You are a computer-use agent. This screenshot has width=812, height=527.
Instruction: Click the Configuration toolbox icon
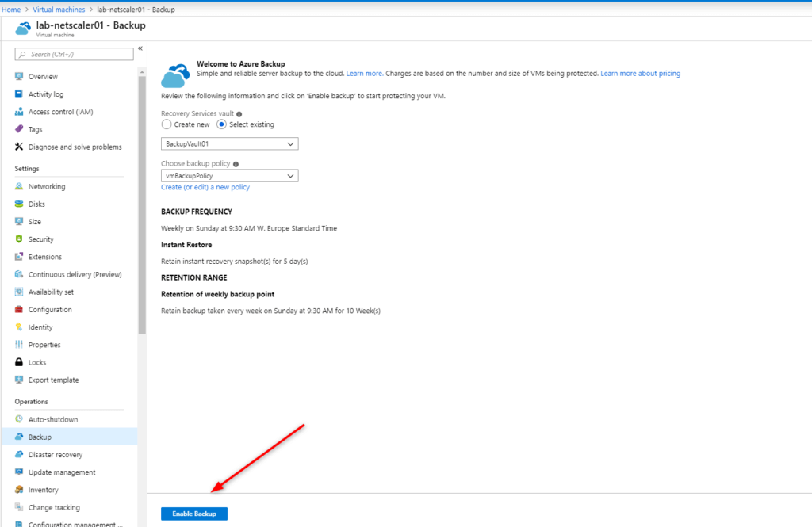(x=19, y=309)
